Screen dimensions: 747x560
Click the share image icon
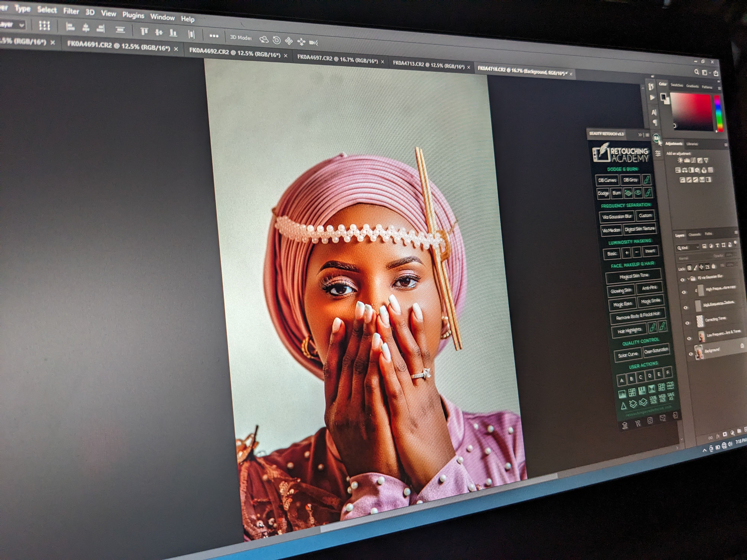pos(716,73)
